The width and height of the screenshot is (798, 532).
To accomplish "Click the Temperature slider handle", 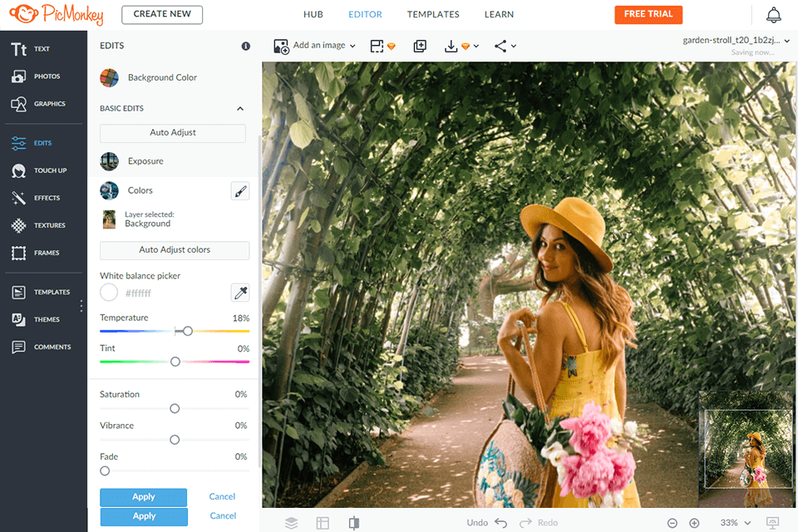I will pos(188,331).
